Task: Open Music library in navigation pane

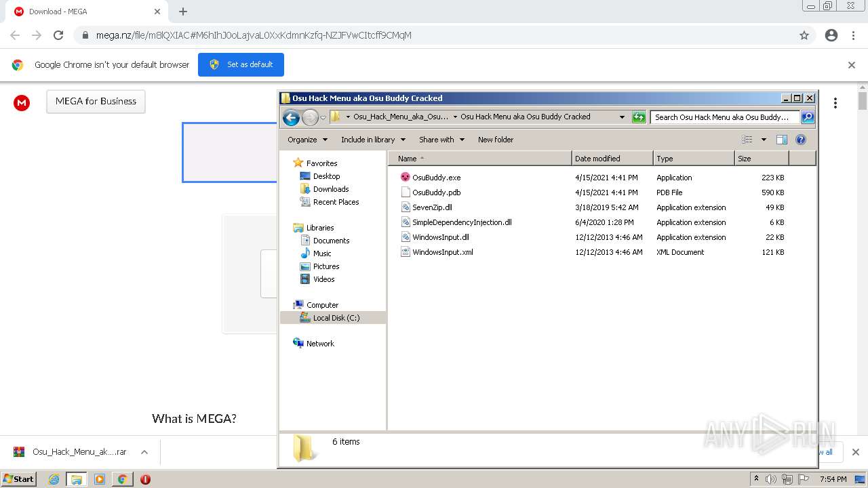Action: click(x=322, y=253)
